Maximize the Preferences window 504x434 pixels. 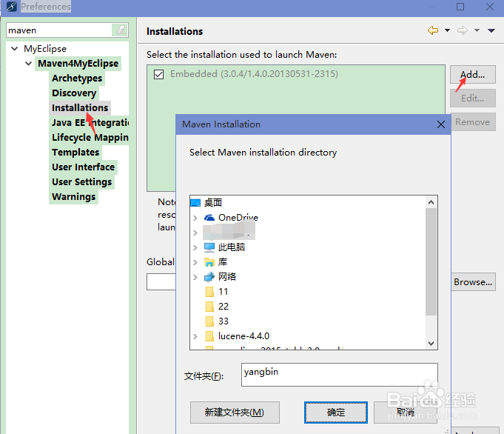(460, 7)
